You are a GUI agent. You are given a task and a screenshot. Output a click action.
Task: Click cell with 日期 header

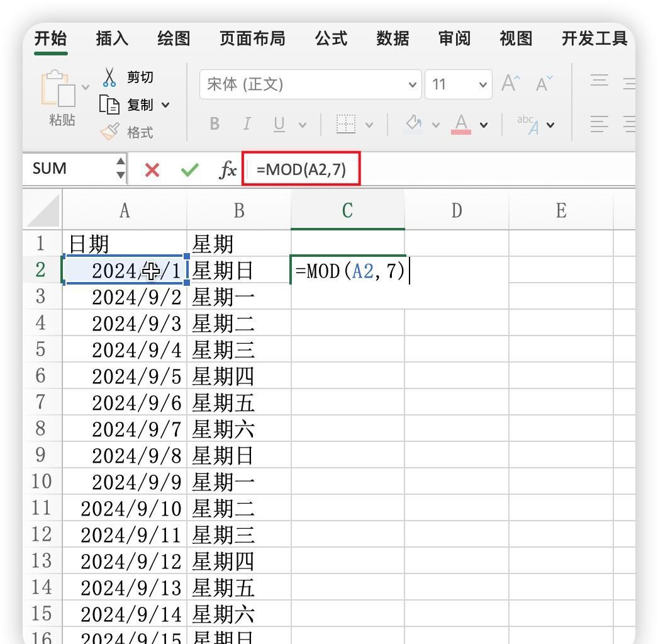pos(125,244)
